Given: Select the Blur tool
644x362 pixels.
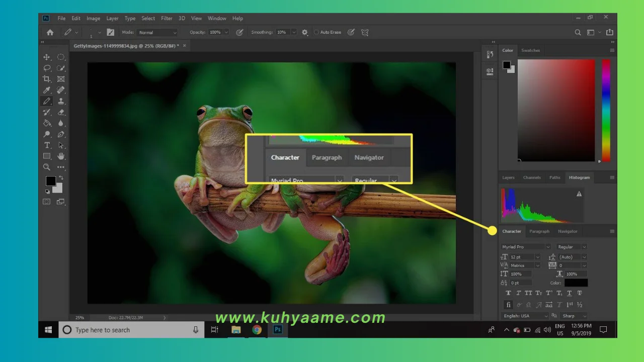Looking at the screenshot, I should tap(61, 123).
